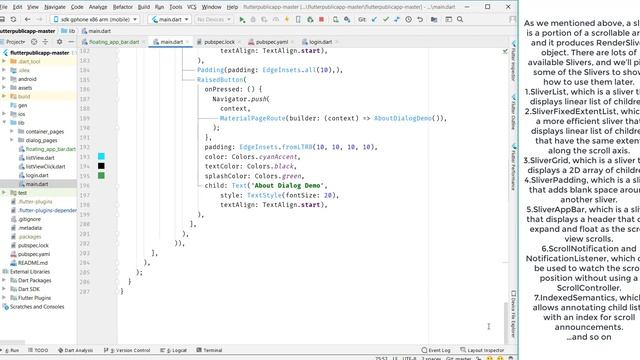640x360 pixels.
Task: Open the Layout Inspector
Action: coord(482,350)
